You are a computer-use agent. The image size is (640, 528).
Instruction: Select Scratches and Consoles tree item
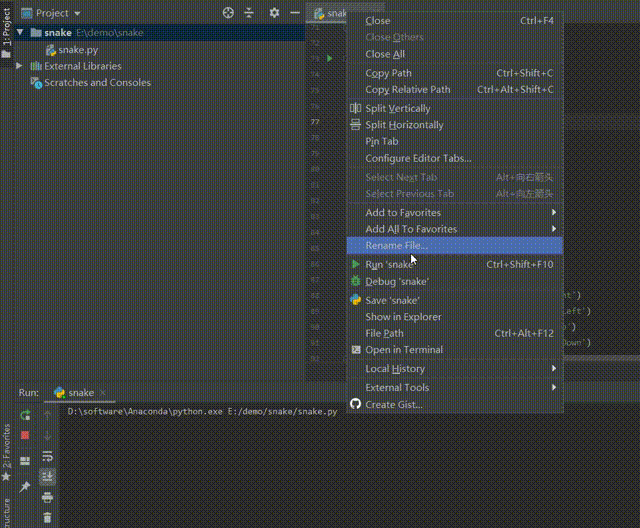[98, 82]
